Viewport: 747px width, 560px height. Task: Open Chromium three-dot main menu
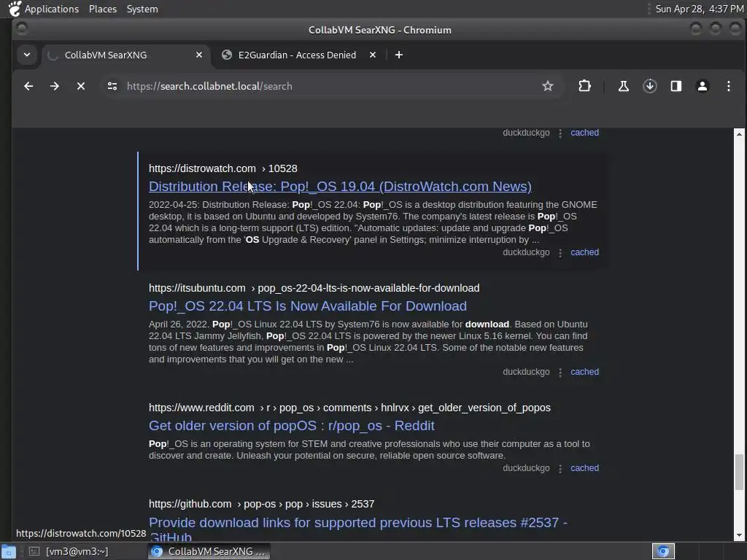(729, 86)
